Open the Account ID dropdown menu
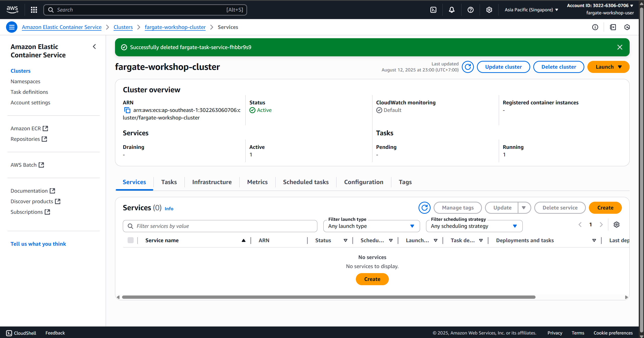Viewport: 644px width, 338px height. (x=600, y=6)
